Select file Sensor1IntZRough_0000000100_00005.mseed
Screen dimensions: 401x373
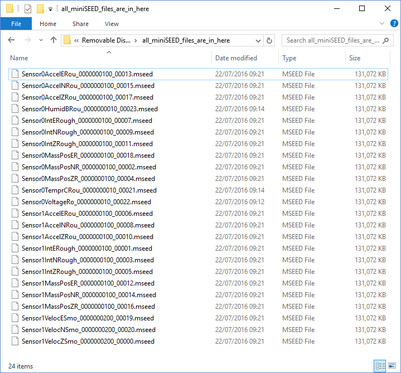tap(198, 272)
